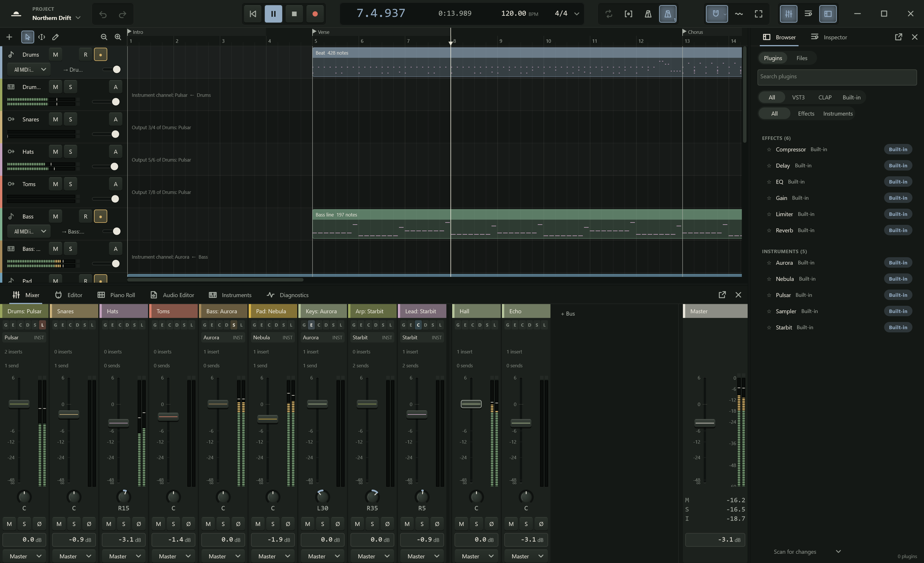This screenshot has height=563, width=924.
Task: Select the pointer arrow tool
Action: [27, 37]
